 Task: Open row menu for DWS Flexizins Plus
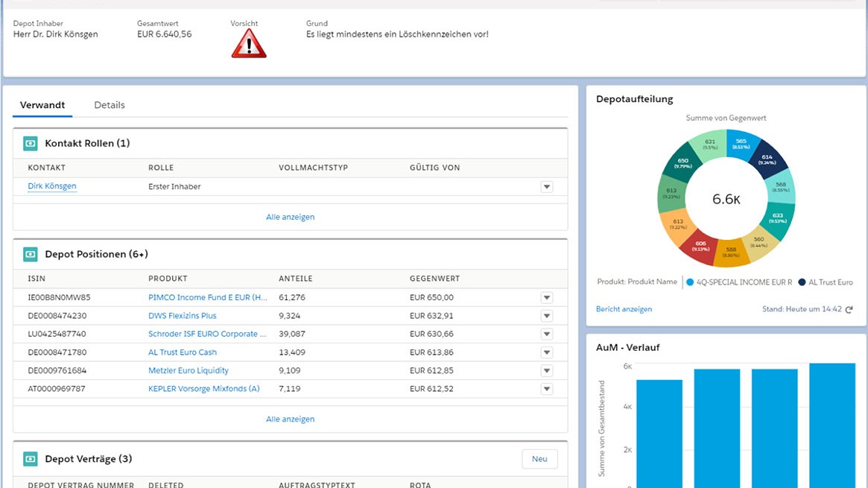pyautogui.click(x=546, y=316)
